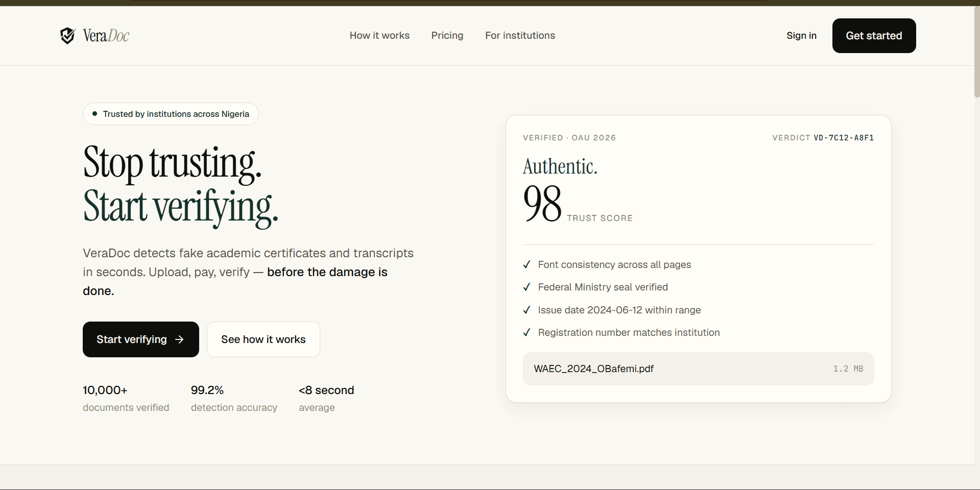Click the Authentic. verdict heading
This screenshot has height=490, width=980.
coord(560,166)
